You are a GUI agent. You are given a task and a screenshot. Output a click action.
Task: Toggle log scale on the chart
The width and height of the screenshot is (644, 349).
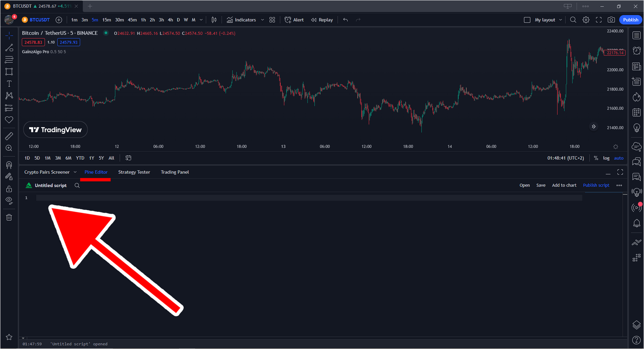tap(606, 158)
